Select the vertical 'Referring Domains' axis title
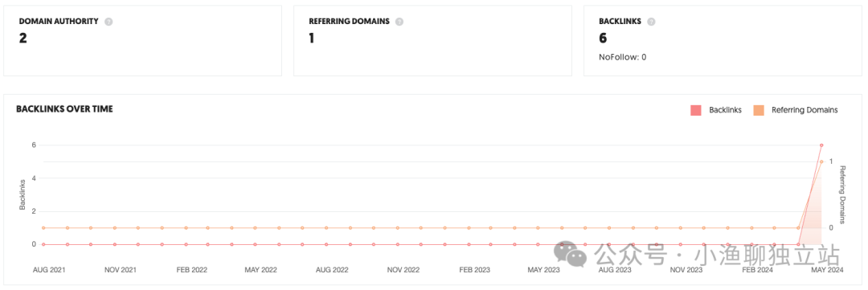Image resolution: width=868 pixels, height=290 pixels. coord(842,194)
